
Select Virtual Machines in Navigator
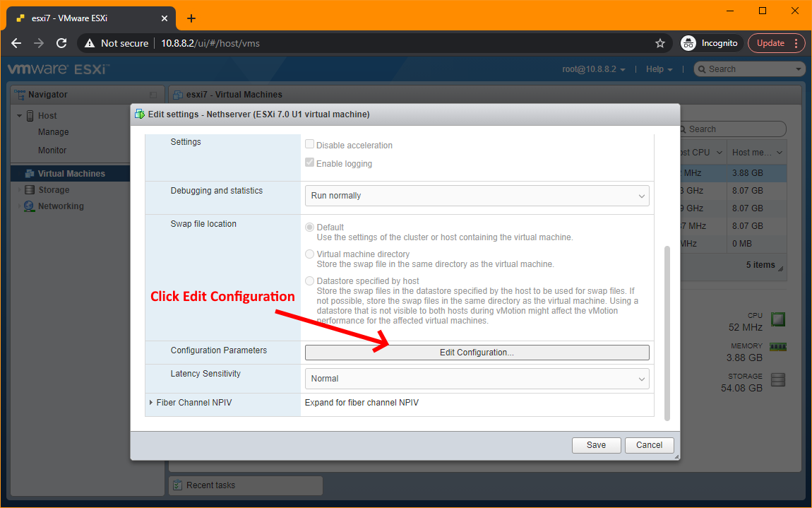tap(71, 174)
